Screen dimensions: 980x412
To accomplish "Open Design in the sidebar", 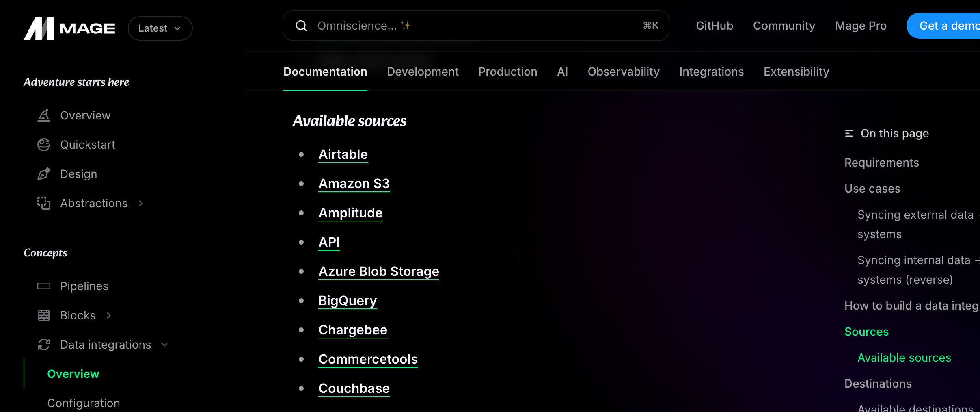I will (x=78, y=174).
